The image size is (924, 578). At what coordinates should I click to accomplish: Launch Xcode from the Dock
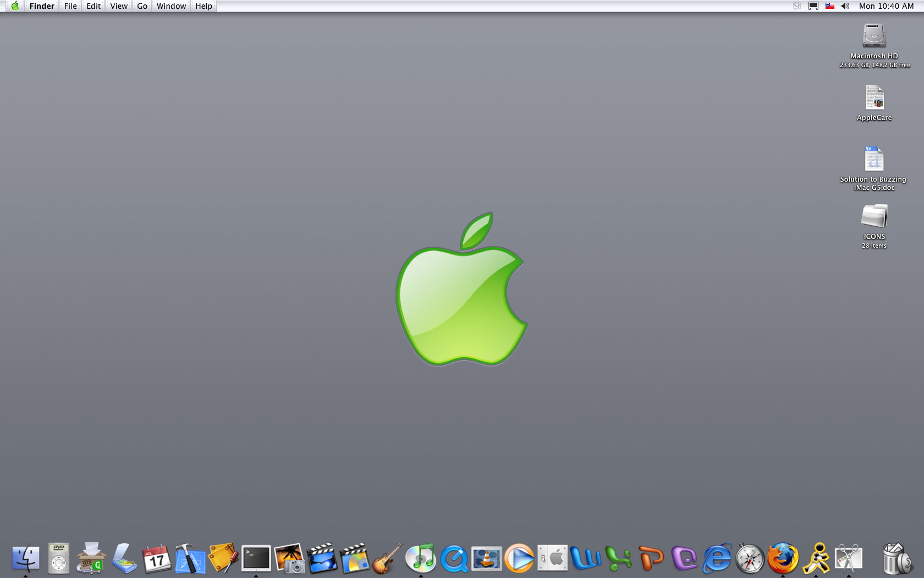190,559
